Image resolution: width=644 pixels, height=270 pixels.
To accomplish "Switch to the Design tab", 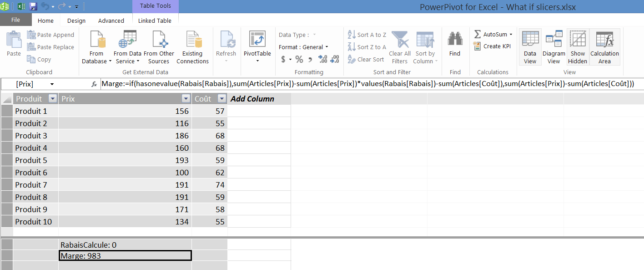I will pos(76,20).
